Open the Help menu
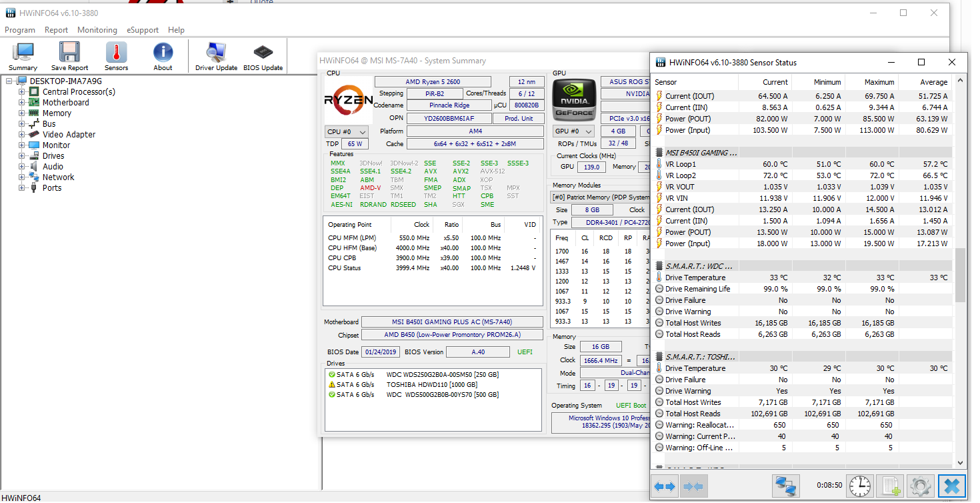980x503 pixels. coord(176,30)
